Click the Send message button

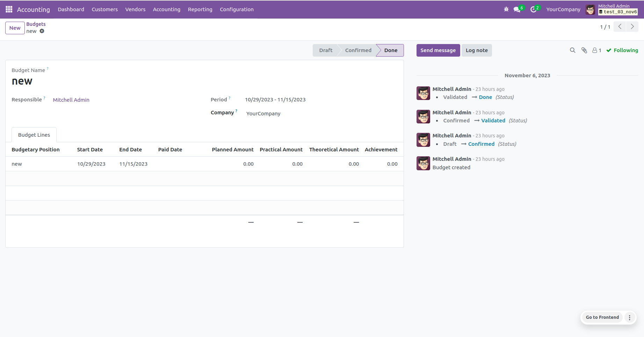438,50
